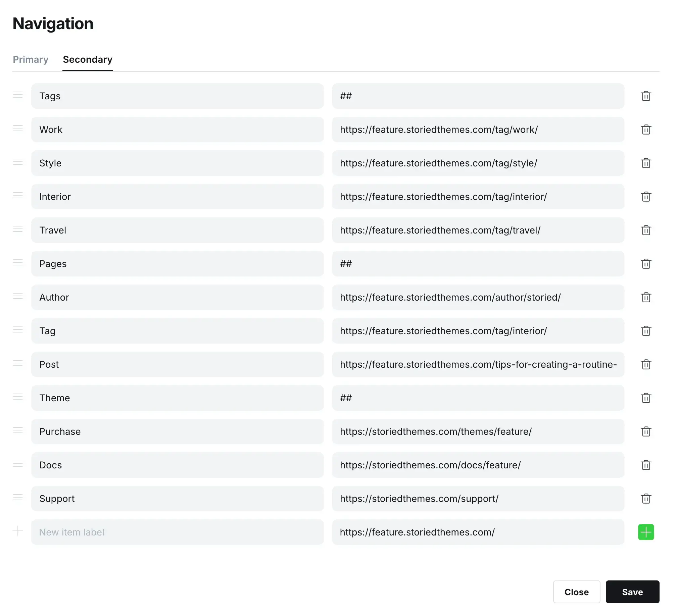Screen dimensions: 676x616
Task: Delete the Pages menu entry
Action: point(646,264)
